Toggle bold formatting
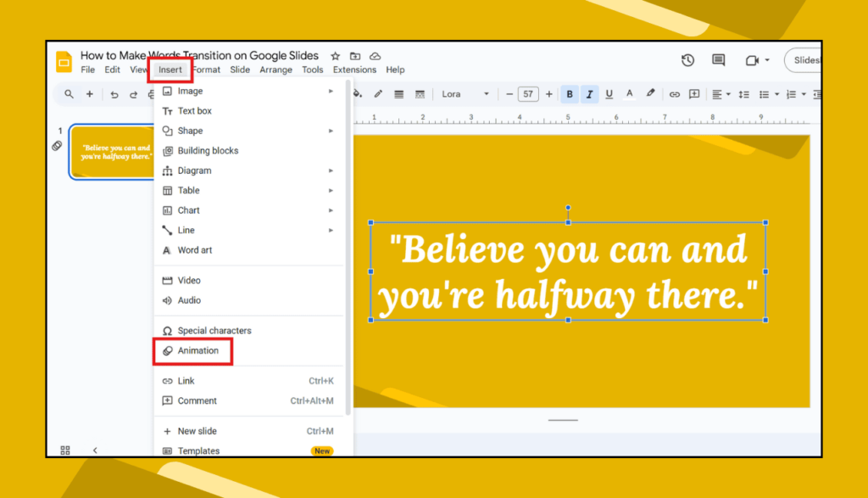The height and width of the screenshot is (498, 868). click(x=570, y=94)
